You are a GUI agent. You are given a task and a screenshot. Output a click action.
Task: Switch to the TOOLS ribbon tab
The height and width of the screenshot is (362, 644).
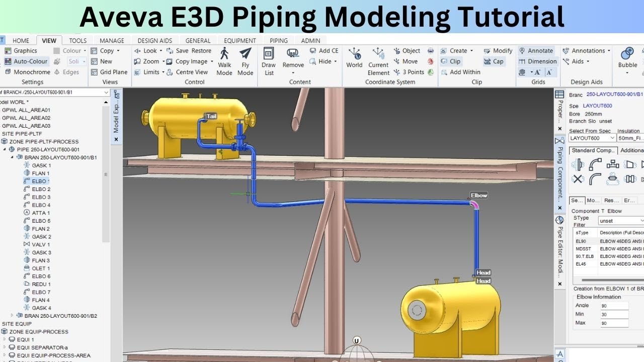tap(77, 41)
